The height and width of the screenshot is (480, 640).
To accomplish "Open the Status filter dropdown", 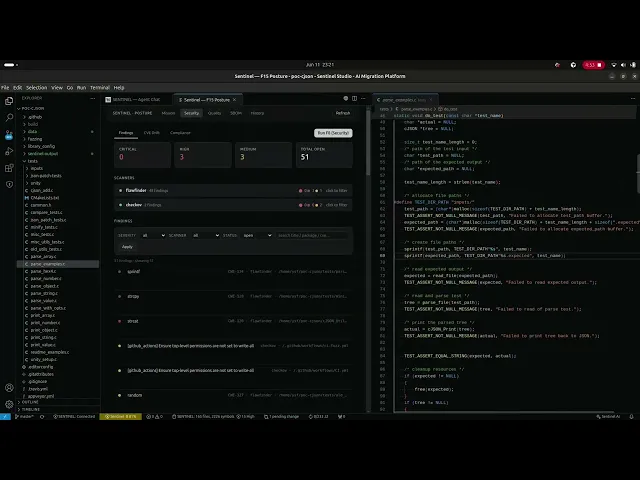I will 257,236.
